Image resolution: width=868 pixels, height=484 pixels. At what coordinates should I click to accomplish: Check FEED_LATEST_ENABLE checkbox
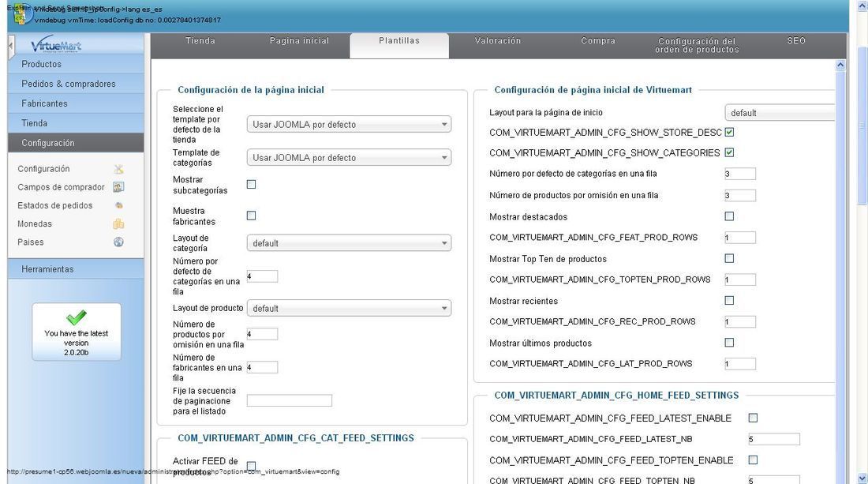753,418
